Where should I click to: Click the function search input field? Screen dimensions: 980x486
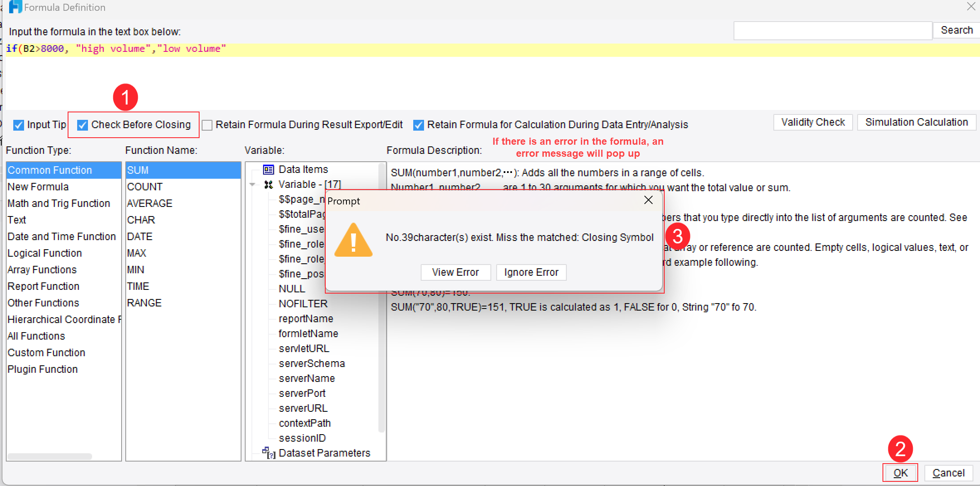click(x=833, y=31)
